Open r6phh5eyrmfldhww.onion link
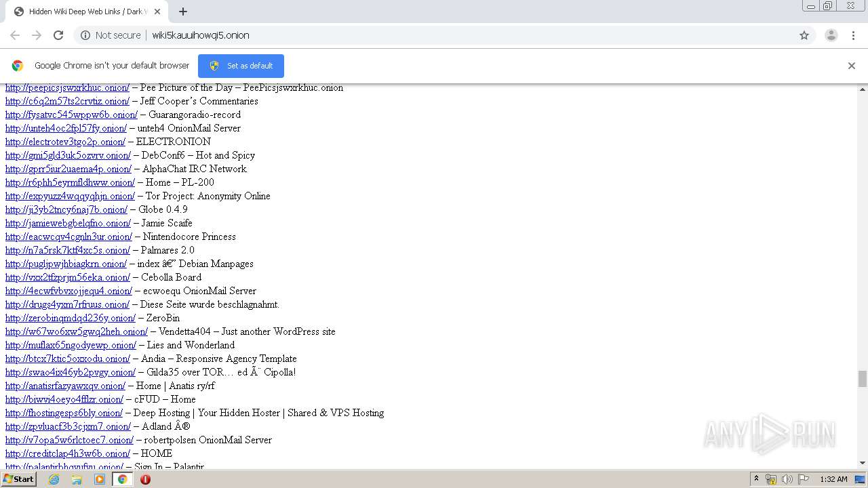Viewport: 868px width, 488px height. click(x=70, y=182)
